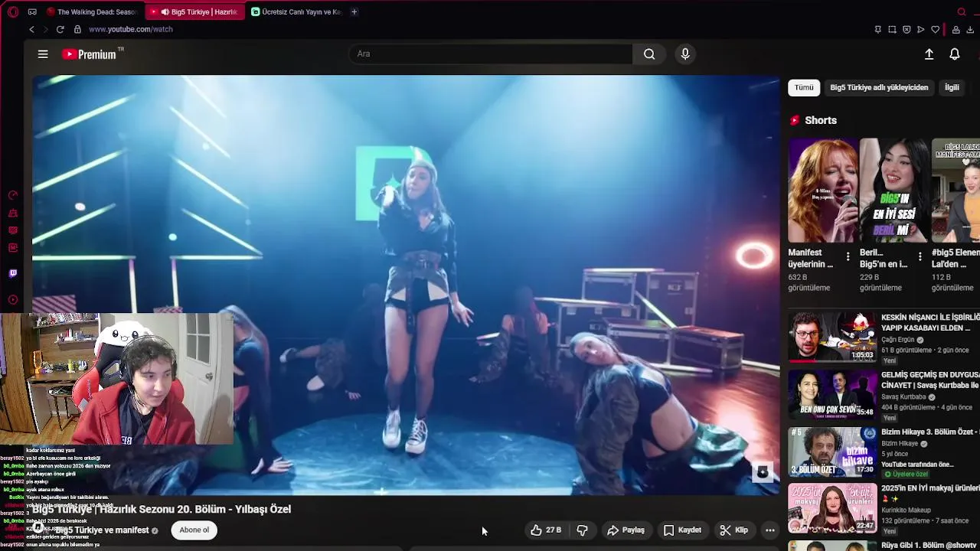Open Bizim Hikaye 3. Bölüm Özet thumbnail

click(x=832, y=452)
